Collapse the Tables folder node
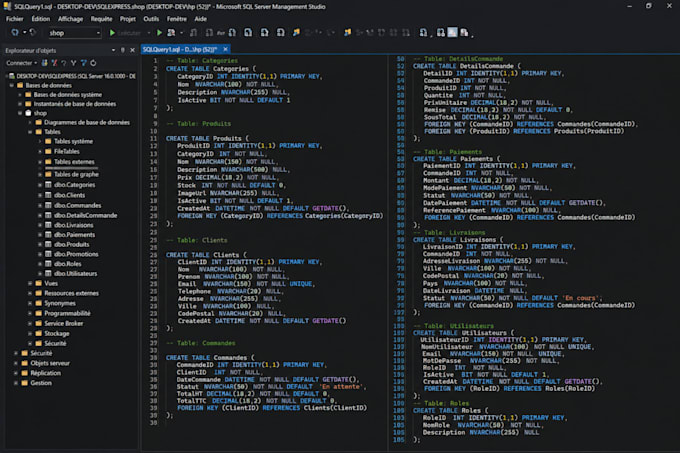The width and height of the screenshot is (680, 453). click(x=30, y=132)
